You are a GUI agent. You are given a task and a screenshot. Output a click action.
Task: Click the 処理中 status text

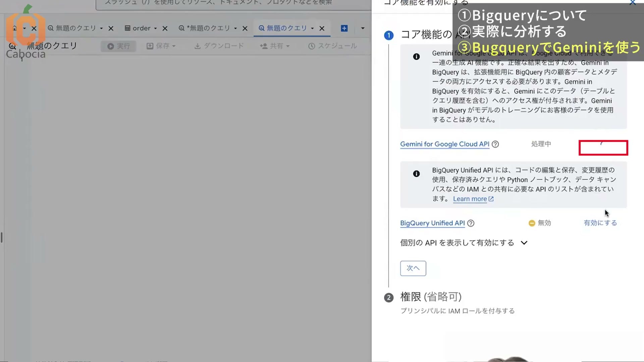[541, 144]
